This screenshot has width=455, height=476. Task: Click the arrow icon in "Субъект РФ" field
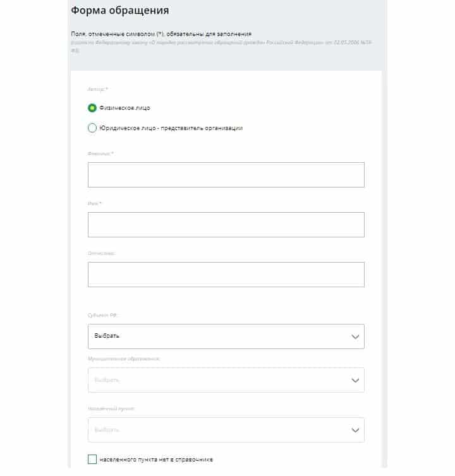point(355,336)
